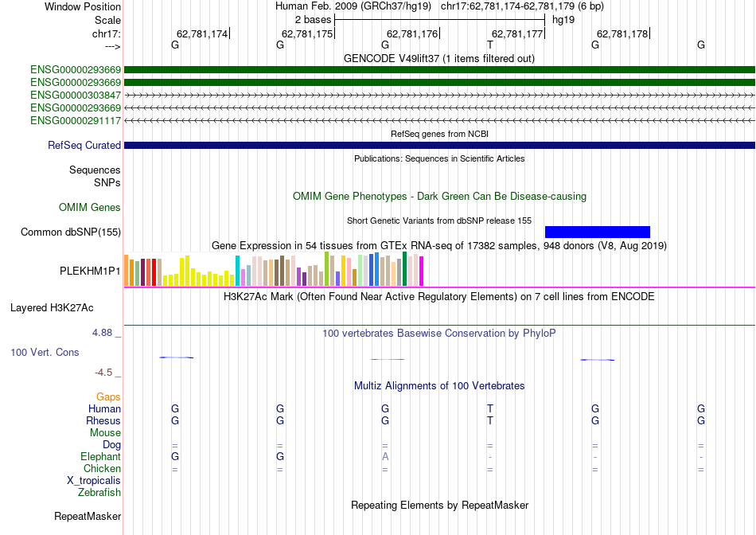
Task: Open the RefSeq Curated track label
Action: 84,145
